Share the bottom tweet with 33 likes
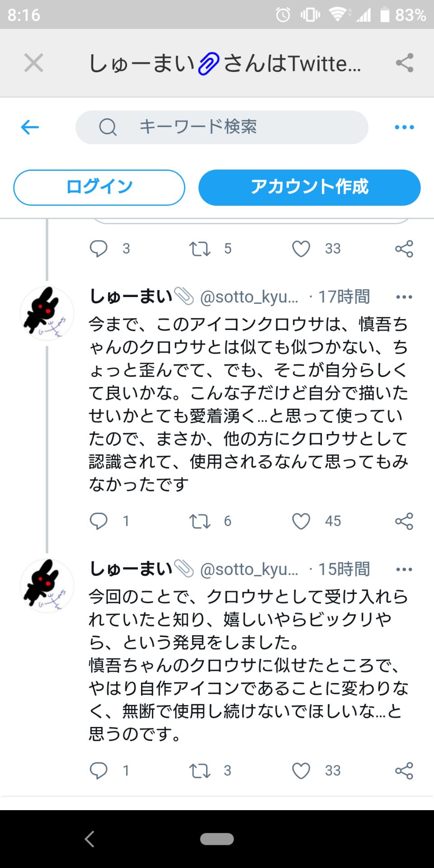 pos(404,772)
